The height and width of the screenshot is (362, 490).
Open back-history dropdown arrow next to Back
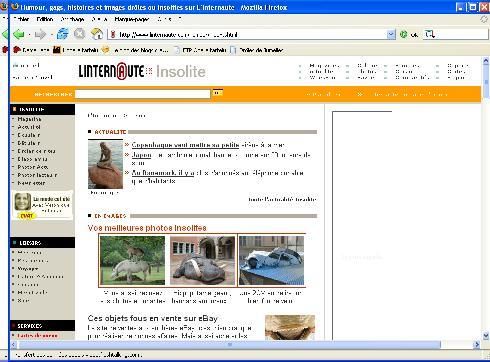click(x=29, y=34)
